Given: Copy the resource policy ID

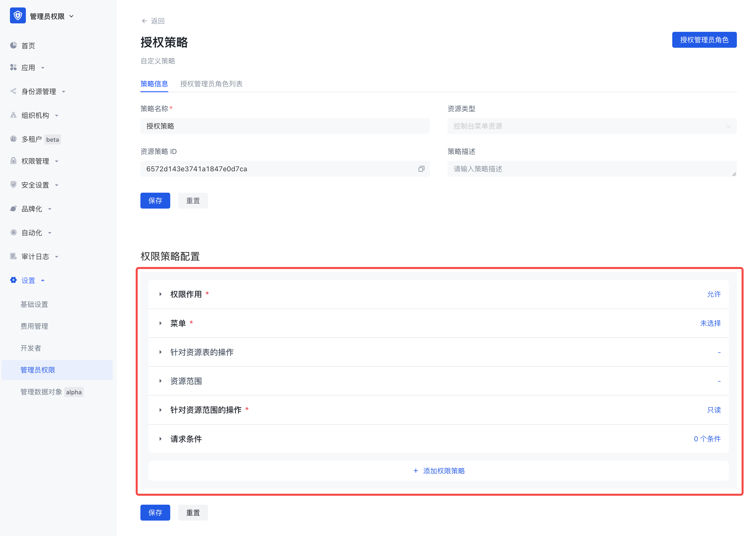Looking at the screenshot, I should tap(421, 169).
